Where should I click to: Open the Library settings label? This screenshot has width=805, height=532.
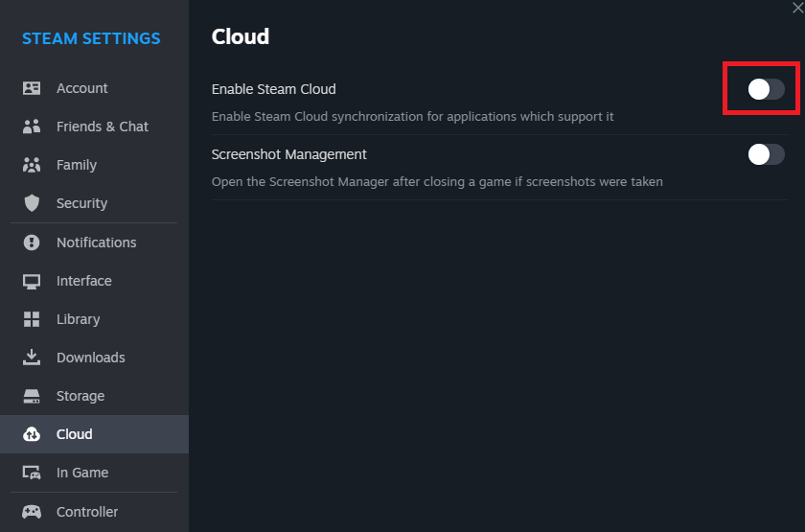pyautogui.click(x=78, y=319)
